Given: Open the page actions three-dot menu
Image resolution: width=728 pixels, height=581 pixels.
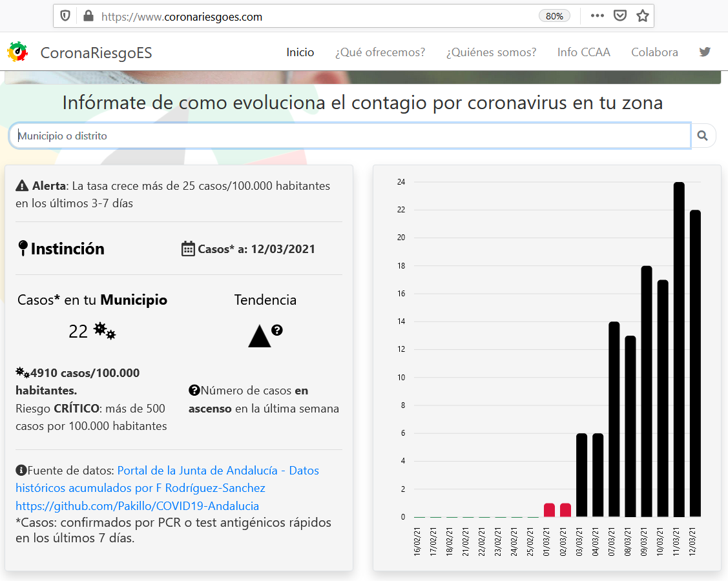Looking at the screenshot, I should [x=597, y=15].
